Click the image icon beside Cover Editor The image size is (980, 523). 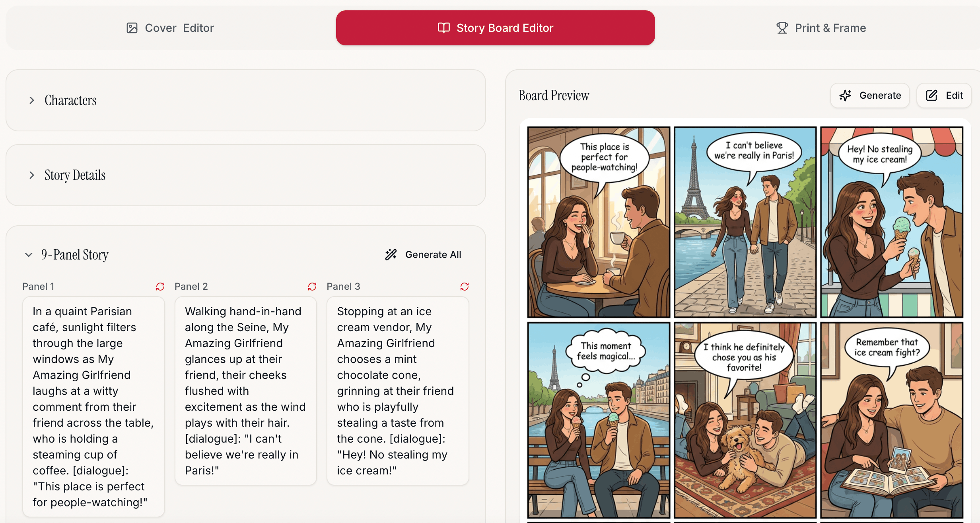(132, 28)
